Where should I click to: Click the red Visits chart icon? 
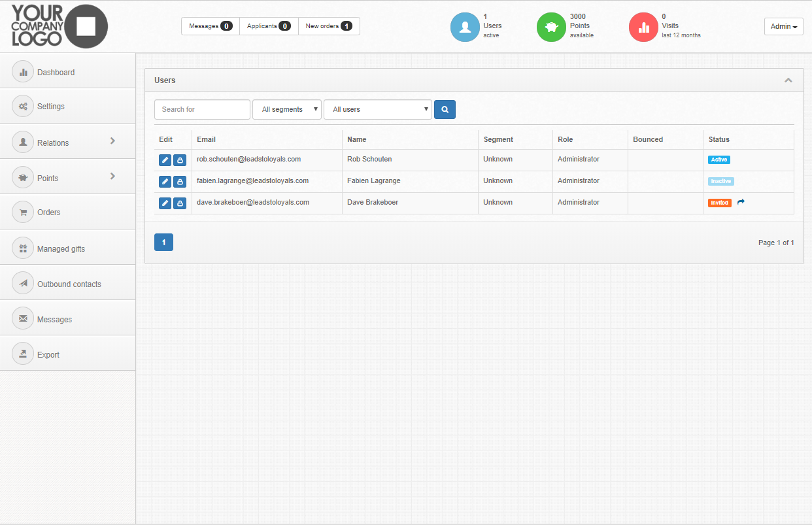click(x=643, y=27)
